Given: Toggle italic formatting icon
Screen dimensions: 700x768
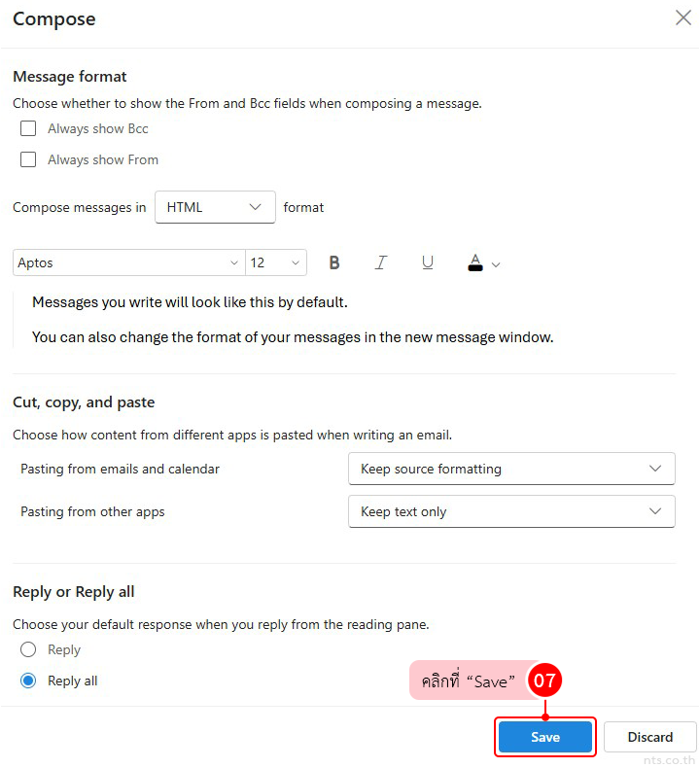Looking at the screenshot, I should point(381,263).
